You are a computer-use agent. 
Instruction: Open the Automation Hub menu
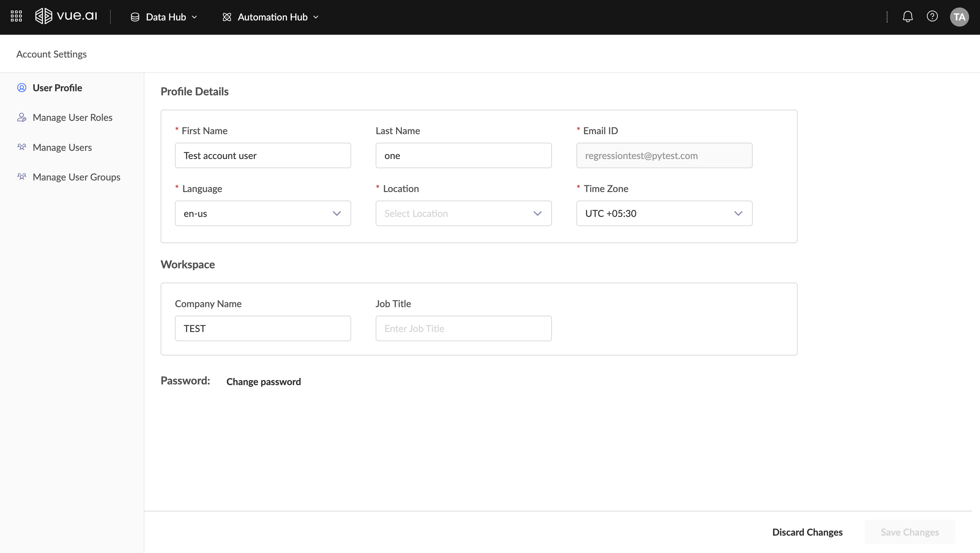point(271,17)
